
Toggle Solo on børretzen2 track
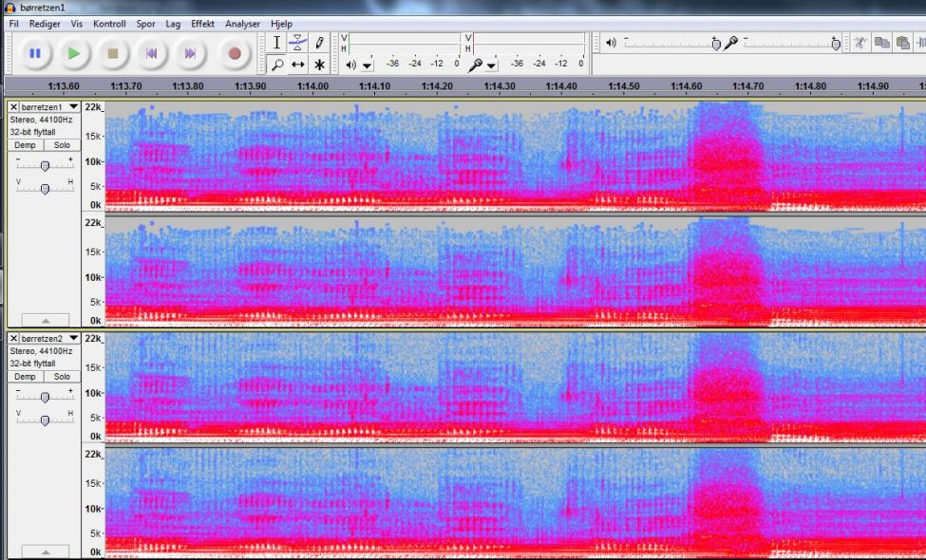(62, 377)
